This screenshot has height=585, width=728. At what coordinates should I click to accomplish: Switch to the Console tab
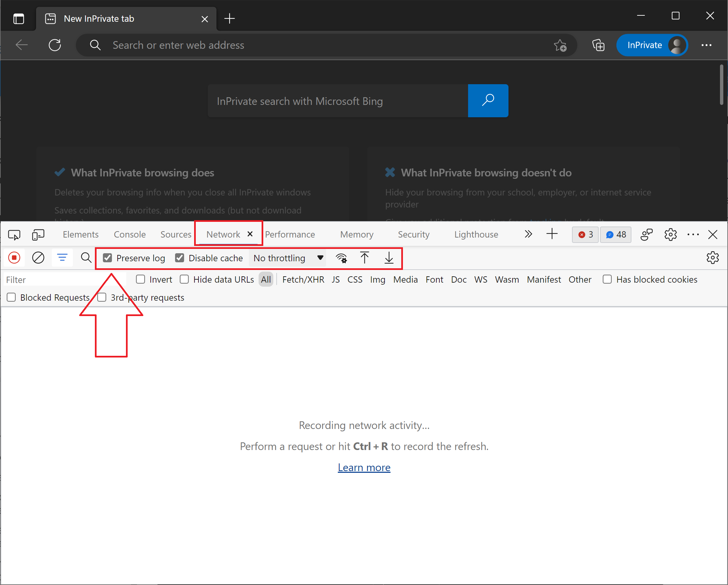(x=130, y=234)
